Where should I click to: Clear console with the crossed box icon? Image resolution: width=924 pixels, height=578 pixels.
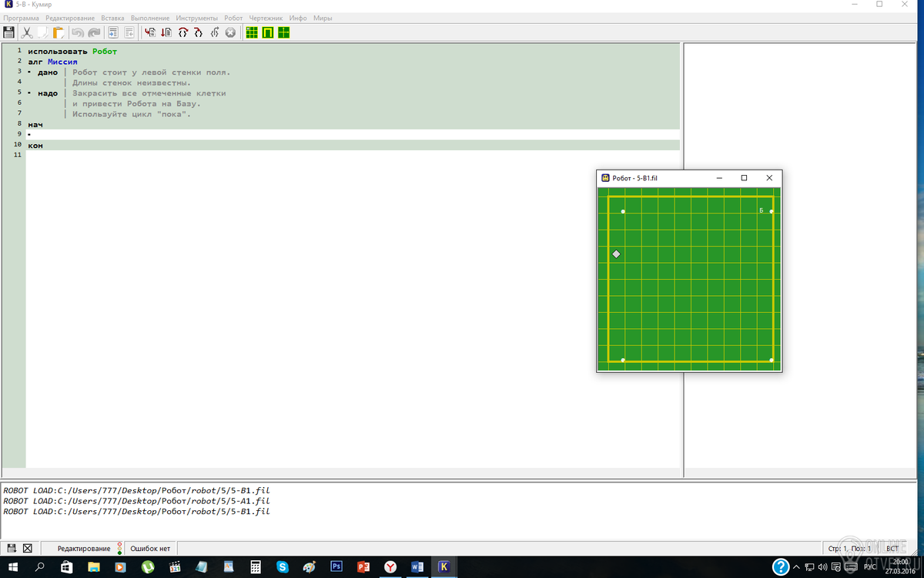(27, 548)
